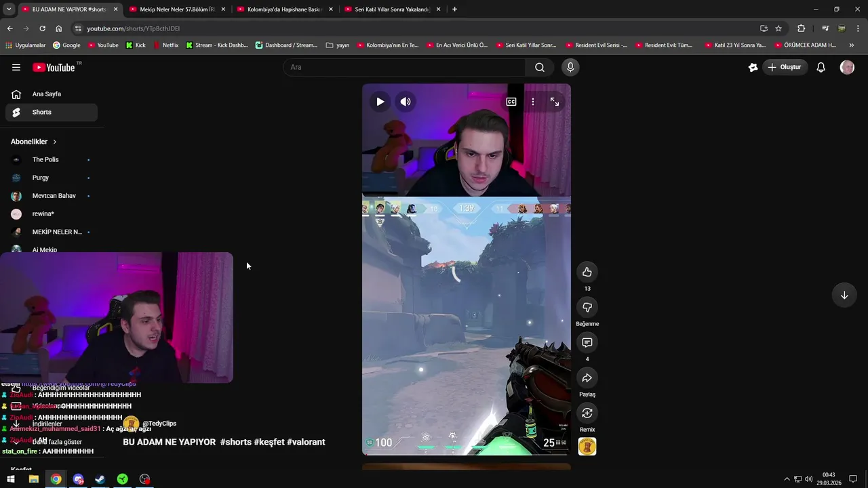Open the account profile avatar menu
Image resolution: width=868 pixels, height=488 pixels.
point(847,67)
